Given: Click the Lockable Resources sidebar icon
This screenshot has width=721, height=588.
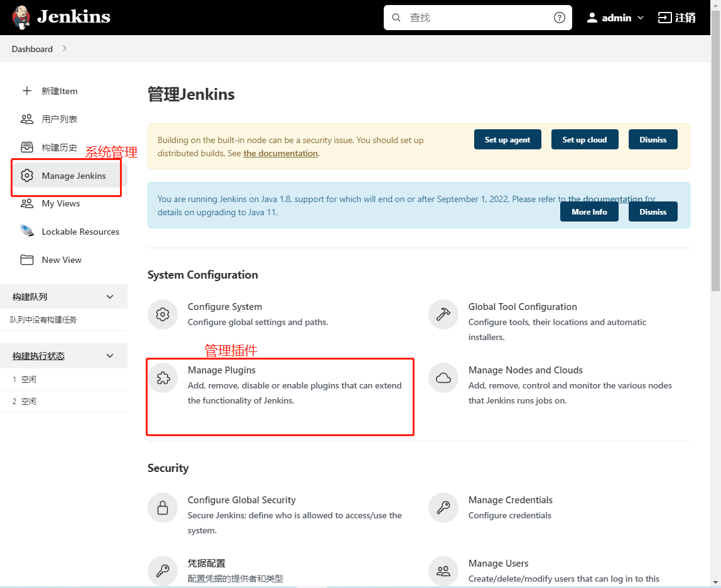Looking at the screenshot, I should (27, 232).
